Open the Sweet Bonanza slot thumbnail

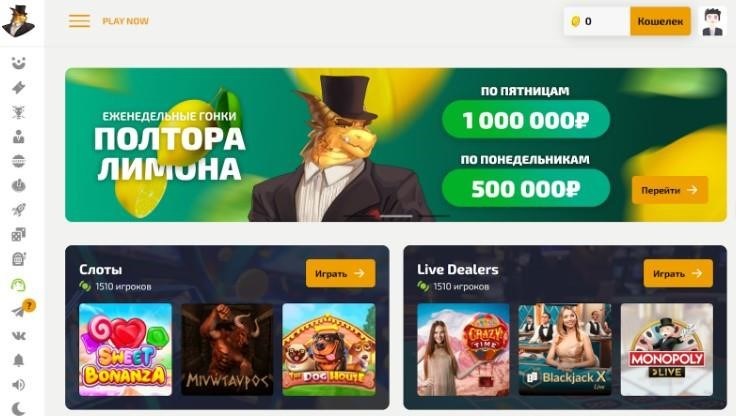tap(125, 350)
